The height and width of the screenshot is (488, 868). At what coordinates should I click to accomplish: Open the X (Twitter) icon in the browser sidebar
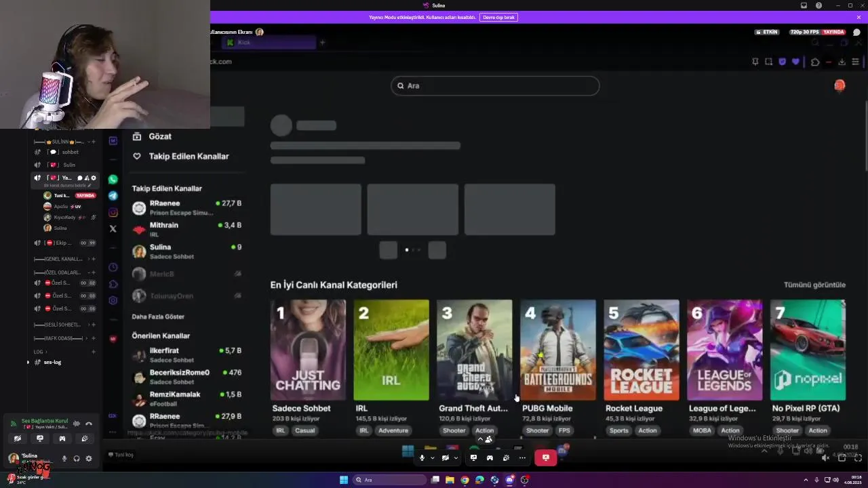click(113, 229)
